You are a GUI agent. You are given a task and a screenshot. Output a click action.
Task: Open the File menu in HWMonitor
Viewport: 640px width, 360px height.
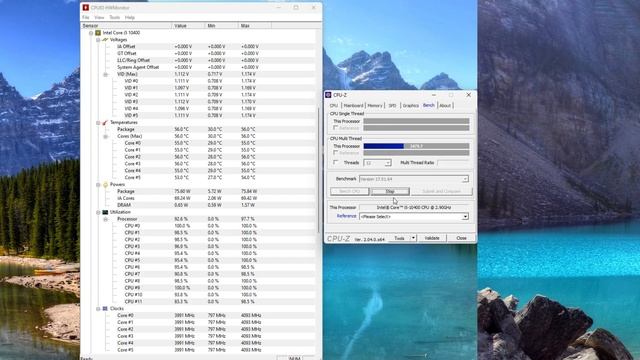click(85, 18)
